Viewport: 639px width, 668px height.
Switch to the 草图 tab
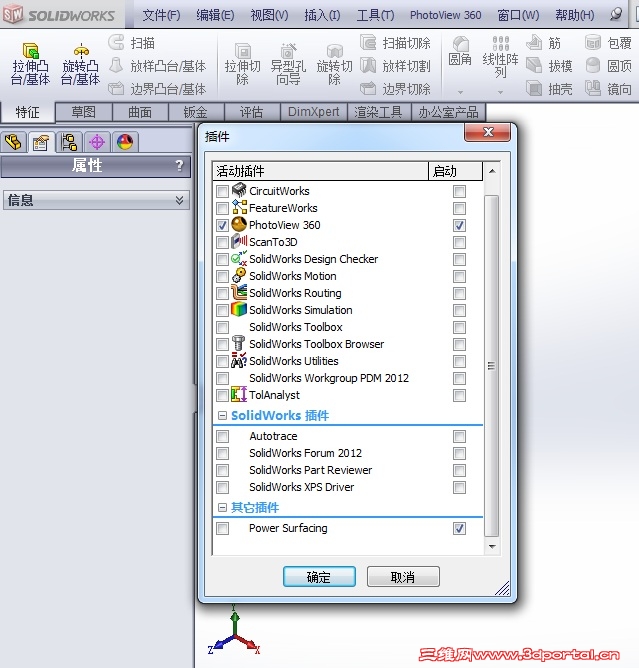pyautogui.click(x=83, y=112)
